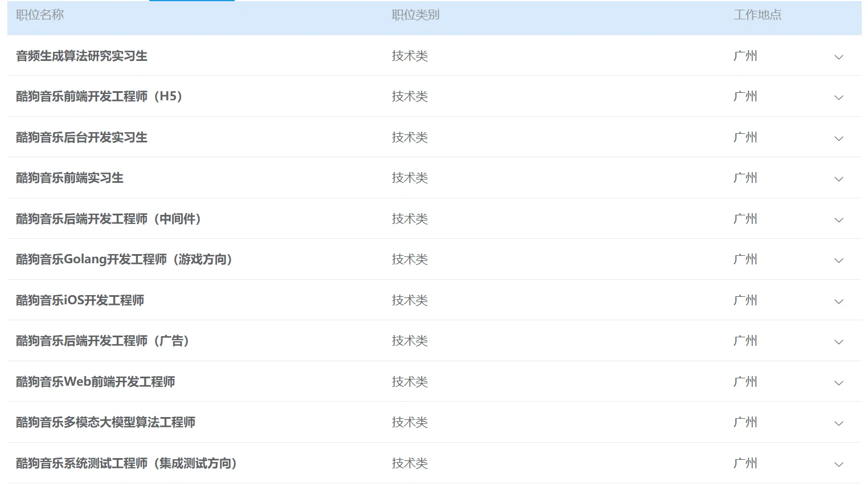Expand chevron for 酷狗音乐前端开发工程师（H5）

(838, 97)
